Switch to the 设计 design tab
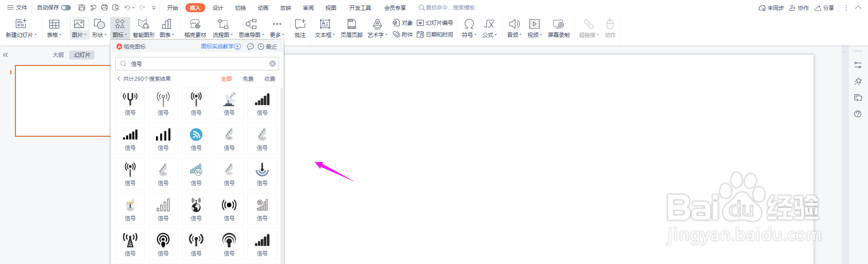The image size is (868, 264). (218, 8)
